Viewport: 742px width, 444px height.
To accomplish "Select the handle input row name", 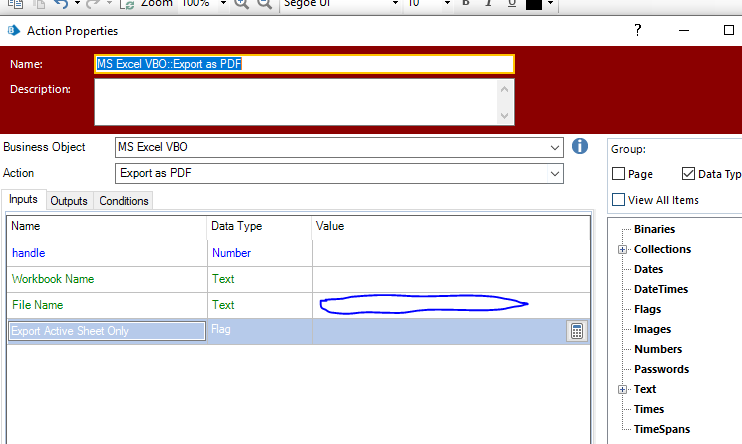I will (28, 253).
